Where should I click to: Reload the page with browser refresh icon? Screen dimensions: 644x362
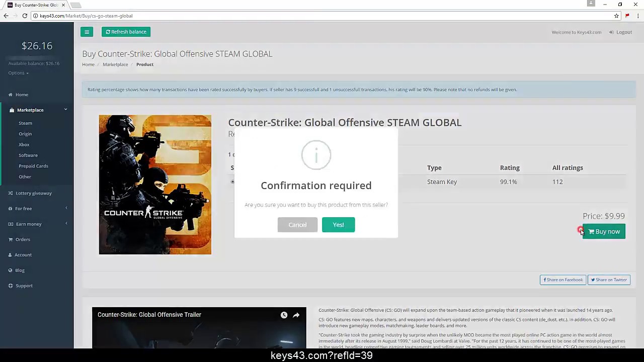pos(25,16)
